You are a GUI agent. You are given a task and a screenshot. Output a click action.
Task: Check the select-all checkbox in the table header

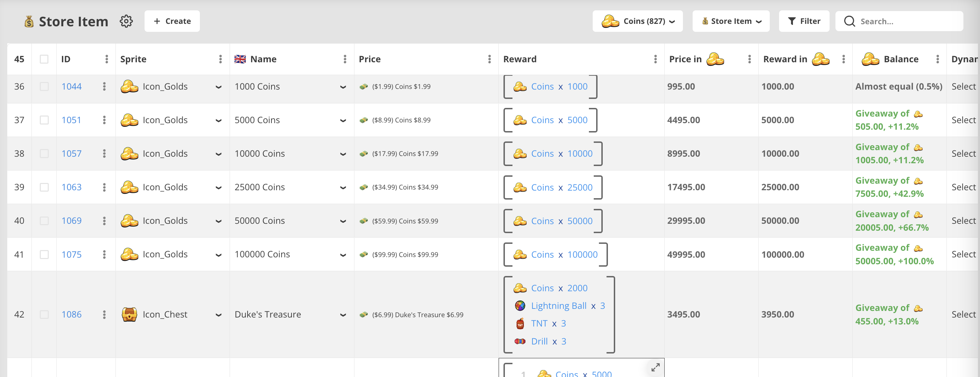(x=44, y=59)
